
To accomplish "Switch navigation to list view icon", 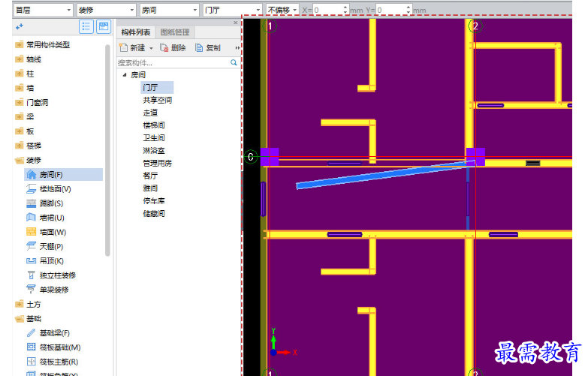I will point(86,26).
